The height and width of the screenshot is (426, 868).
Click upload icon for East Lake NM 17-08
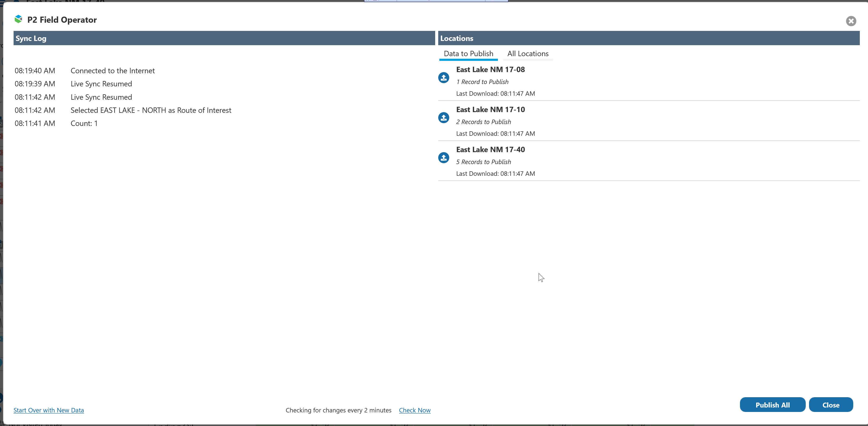pos(443,78)
